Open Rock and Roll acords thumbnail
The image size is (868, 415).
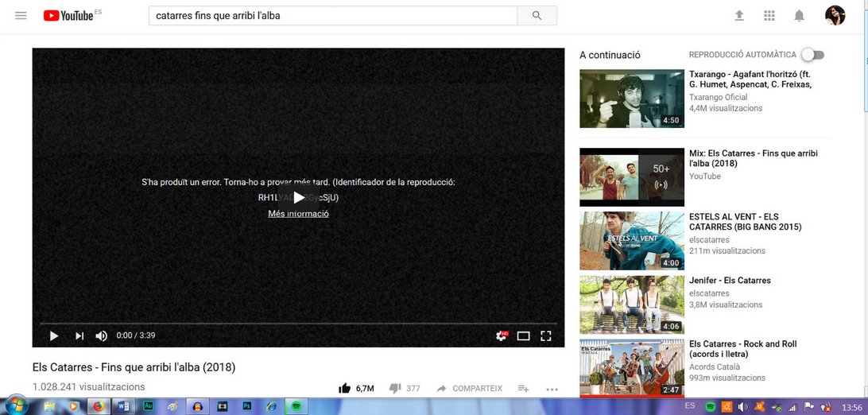(632, 368)
